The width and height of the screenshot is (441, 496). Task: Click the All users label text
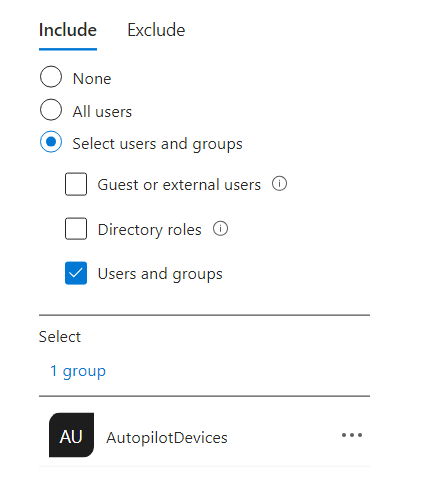point(102,112)
